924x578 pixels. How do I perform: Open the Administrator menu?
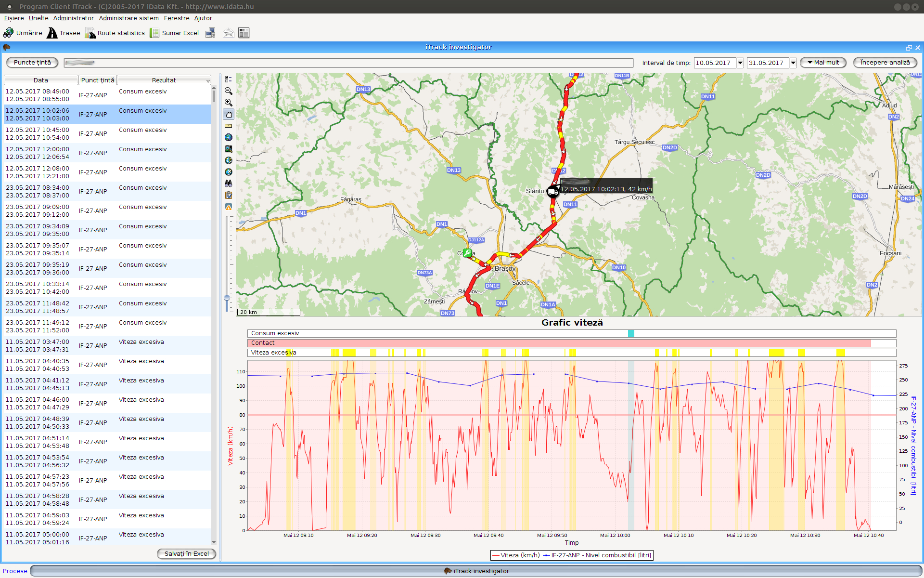73,18
